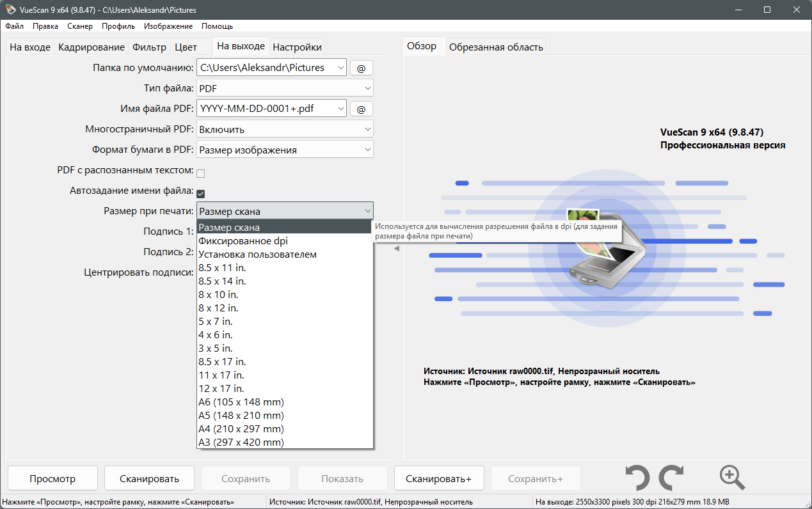Open the Правка menu
This screenshot has width=812, height=509.
45,26
